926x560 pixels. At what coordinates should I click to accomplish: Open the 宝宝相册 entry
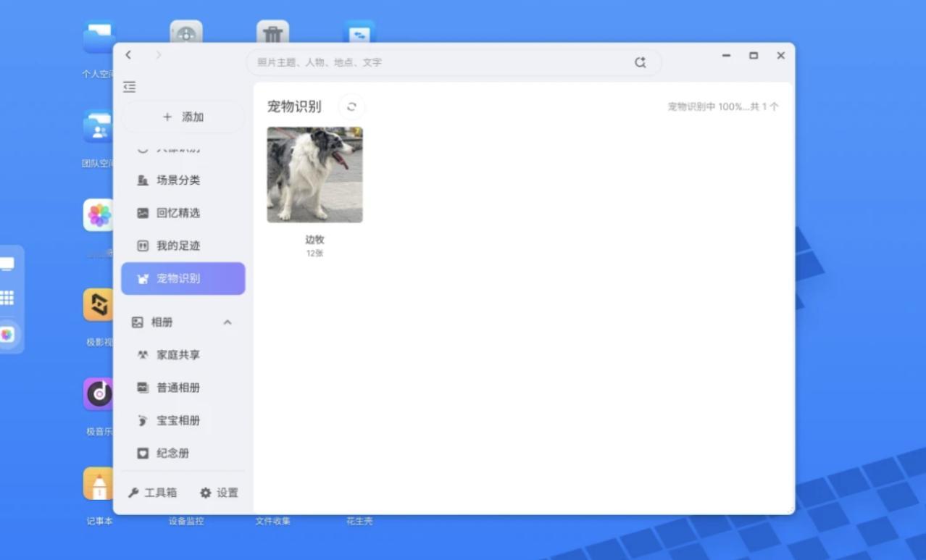(x=183, y=420)
